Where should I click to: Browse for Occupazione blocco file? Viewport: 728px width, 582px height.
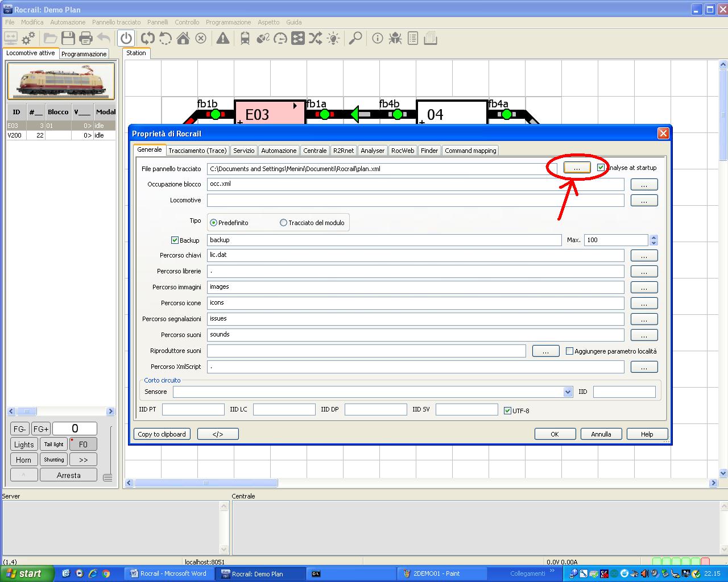[644, 185]
